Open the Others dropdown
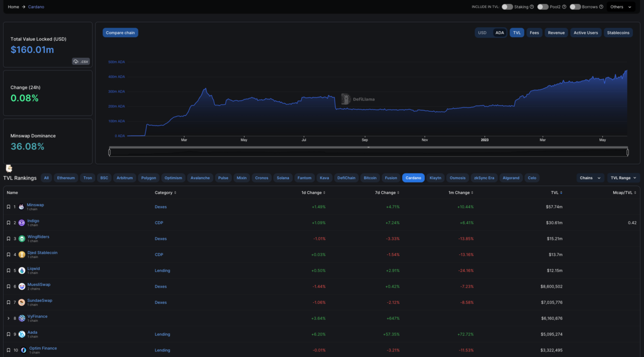 click(620, 7)
